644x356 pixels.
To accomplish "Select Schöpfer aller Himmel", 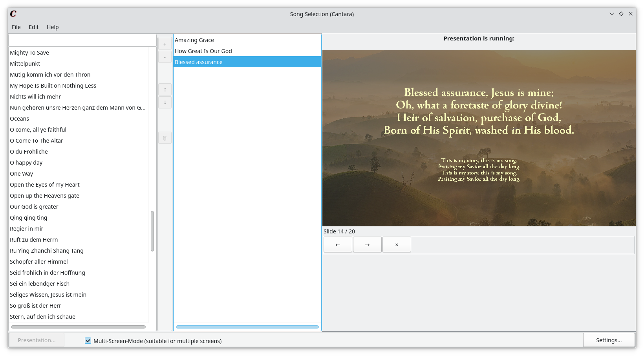I will [78, 262].
